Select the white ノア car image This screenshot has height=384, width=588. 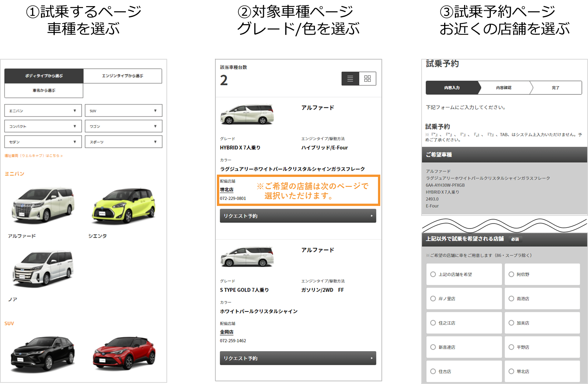pos(43,268)
